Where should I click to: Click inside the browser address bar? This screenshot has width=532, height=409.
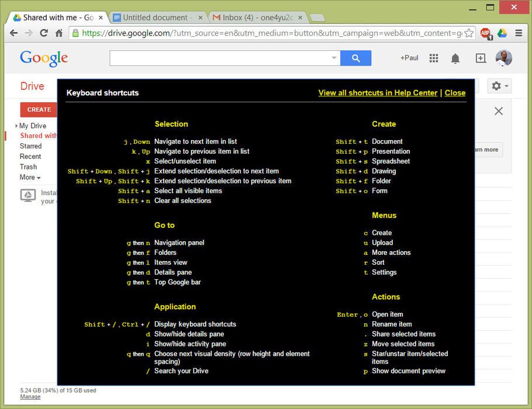click(x=263, y=33)
